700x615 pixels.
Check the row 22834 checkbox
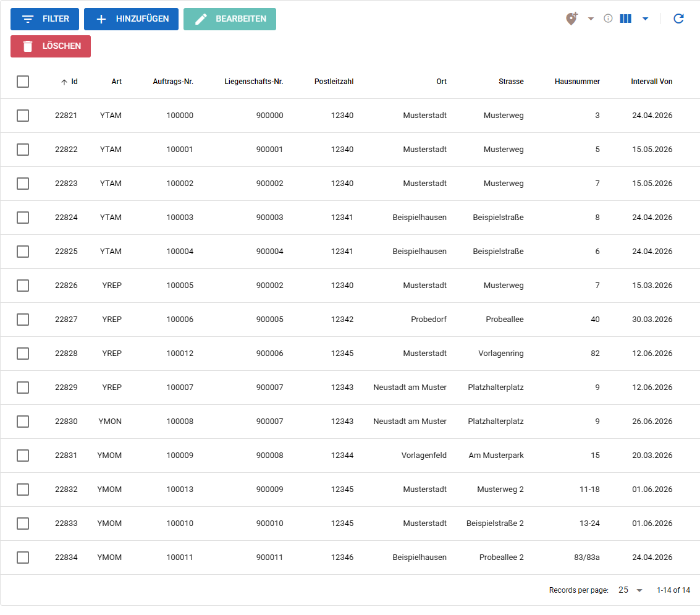(23, 558)
